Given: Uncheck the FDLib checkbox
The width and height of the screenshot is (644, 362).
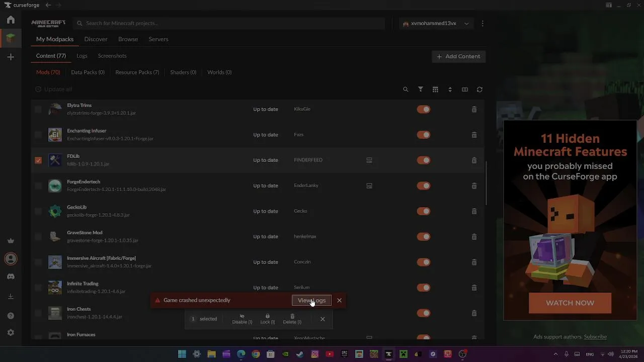Looking at the screenshot, I should 38,160.
